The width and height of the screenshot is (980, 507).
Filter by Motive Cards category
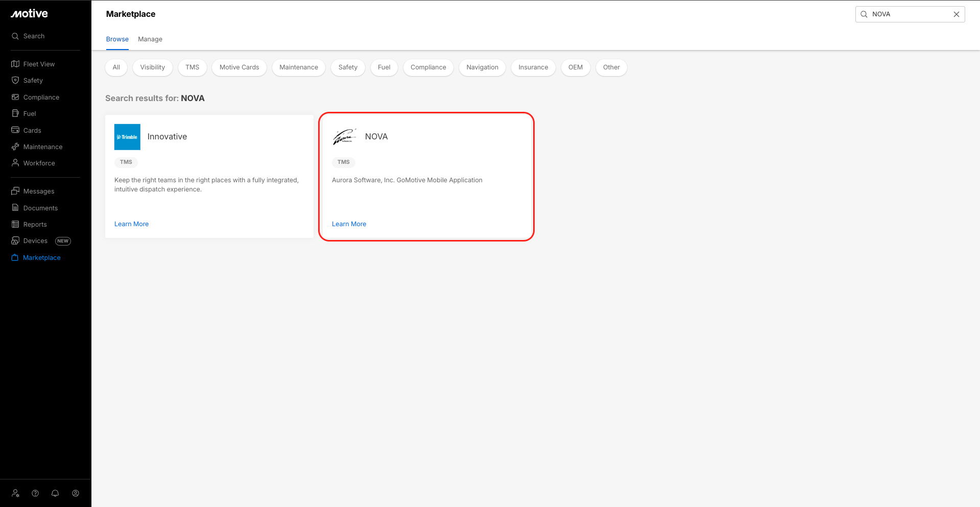[x=239, y=67]
